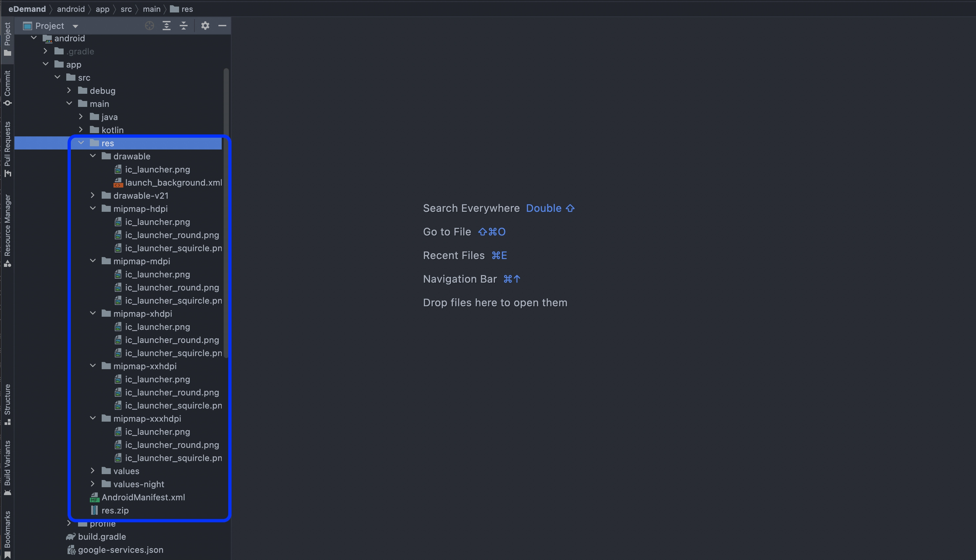Screen dimensions: 976x560
Task: Collapse the res folder
Action: pos(81,143)
